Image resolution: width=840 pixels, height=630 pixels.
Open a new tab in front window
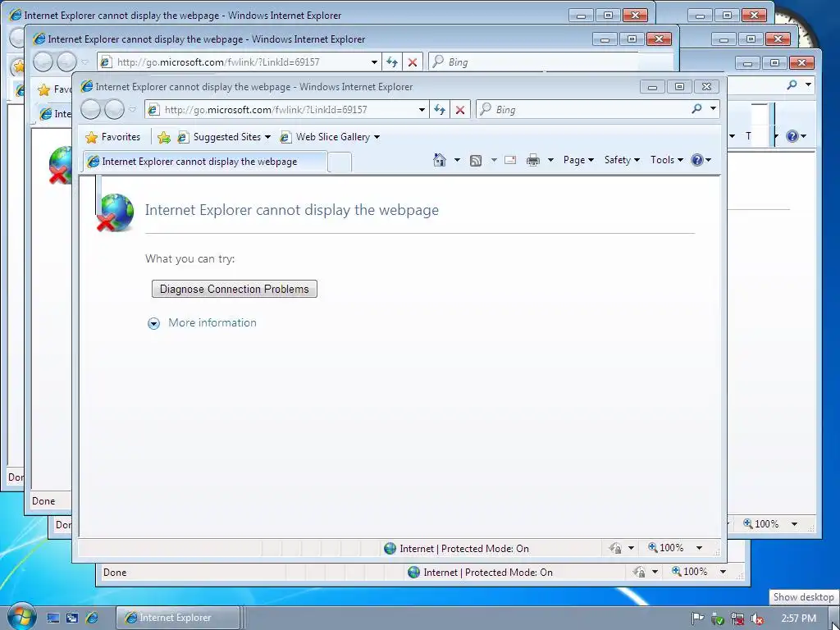click(340, 162)
